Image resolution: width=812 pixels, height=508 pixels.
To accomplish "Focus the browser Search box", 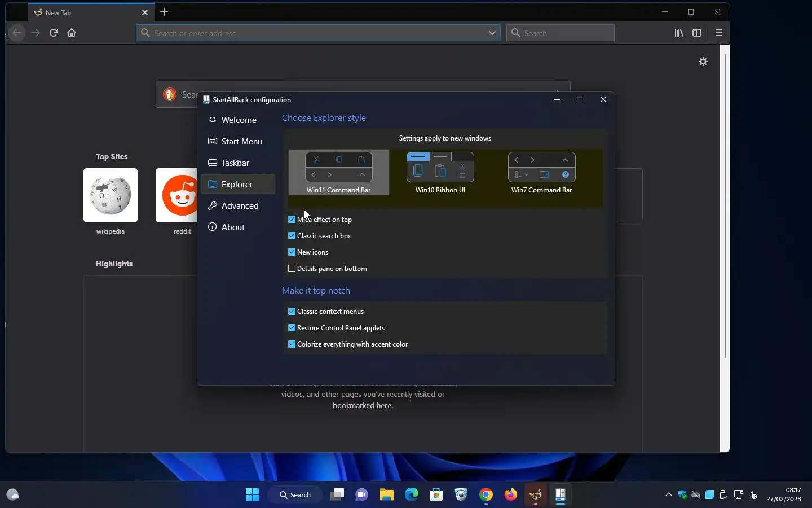I will pos(561,33).
